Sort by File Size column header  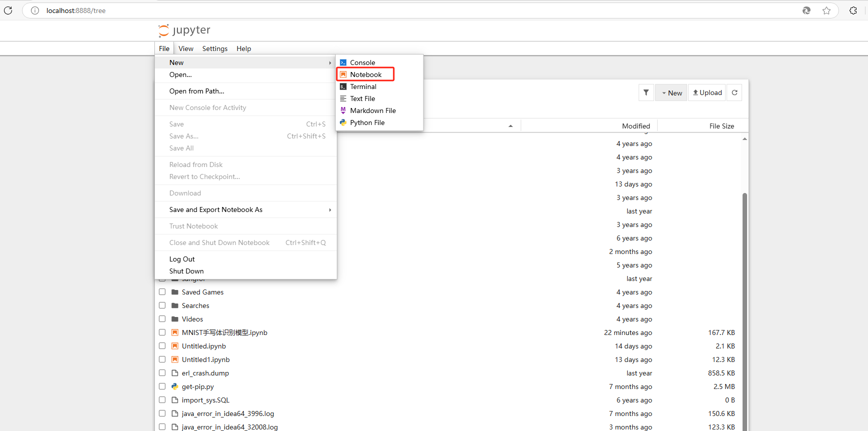(x=722, y=126)
